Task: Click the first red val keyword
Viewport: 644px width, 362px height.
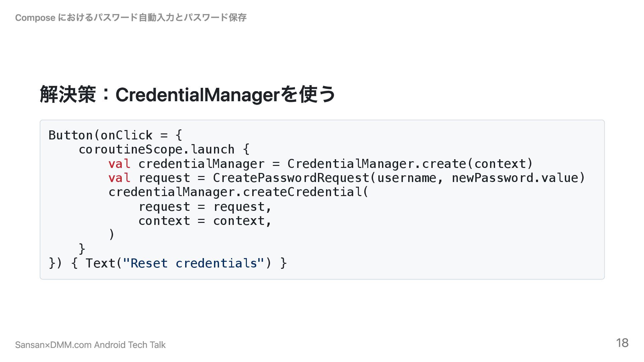Action: pos(119,164)
